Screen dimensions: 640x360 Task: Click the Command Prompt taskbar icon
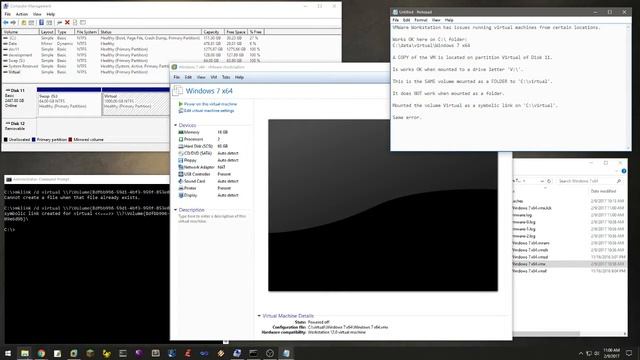point(253,353)
